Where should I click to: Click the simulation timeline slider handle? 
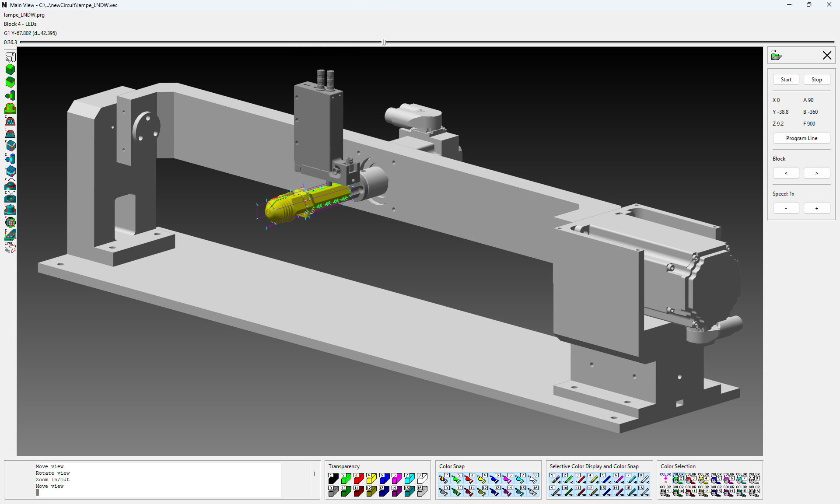tap(384, 42)
